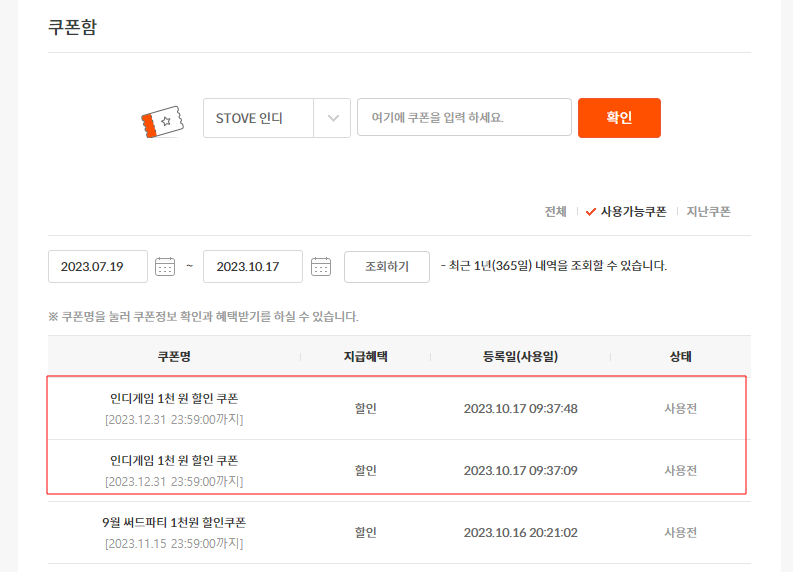
Task: Click the orange coupon ticket icon
Action: 161,120
